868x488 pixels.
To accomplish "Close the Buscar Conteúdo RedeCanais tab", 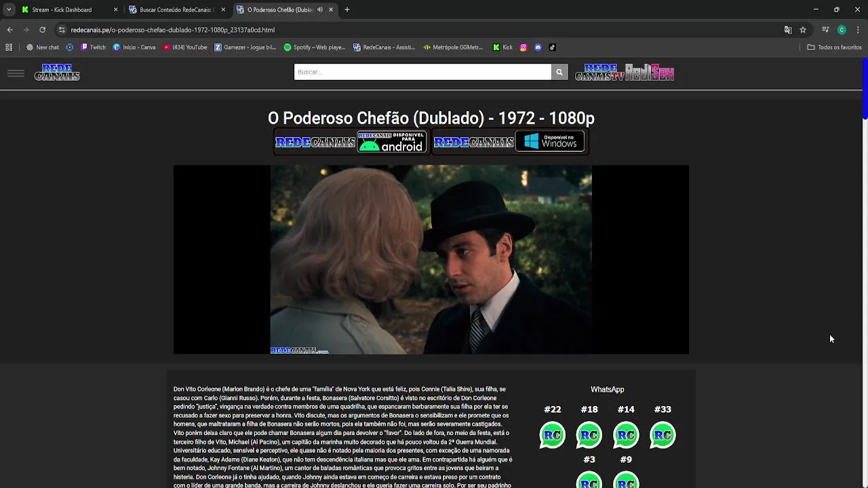I will (x=223, y=9).
